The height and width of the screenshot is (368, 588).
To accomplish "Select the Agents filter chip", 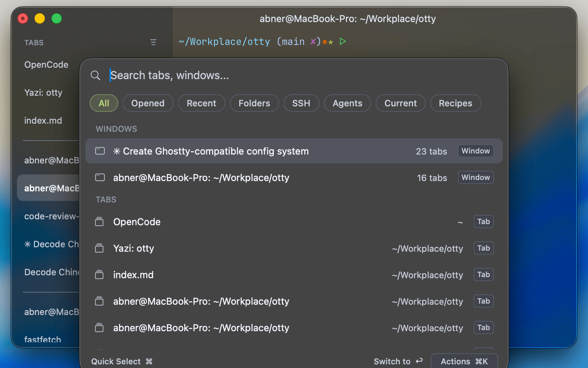I will (347, 103).
